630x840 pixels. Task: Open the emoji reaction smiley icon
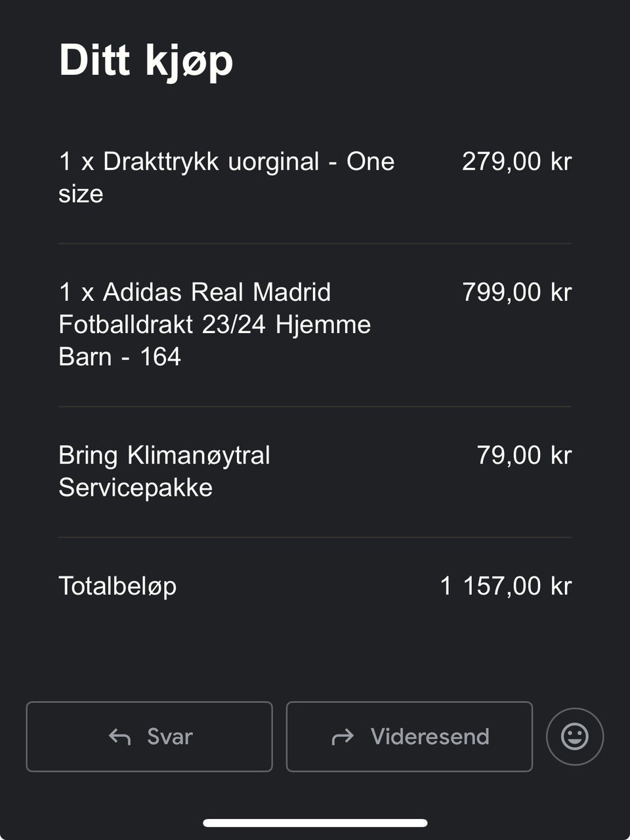[x=574, y=736]
